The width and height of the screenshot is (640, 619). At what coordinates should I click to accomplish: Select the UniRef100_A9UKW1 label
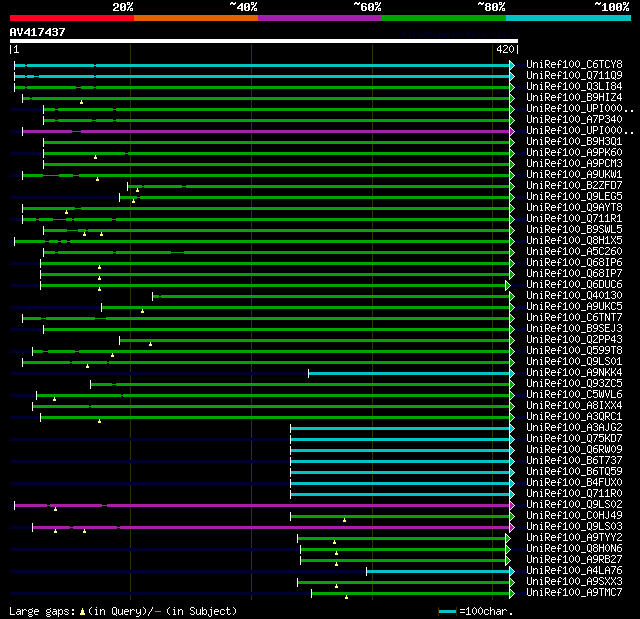pos(574,175)
